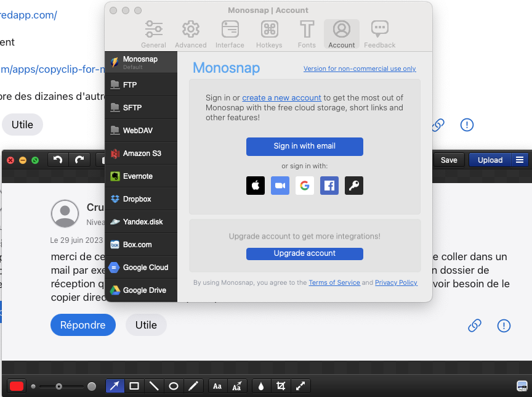Click the Répondre button
This screenshot has width=532, height=397.
click(x=83, y=325)
